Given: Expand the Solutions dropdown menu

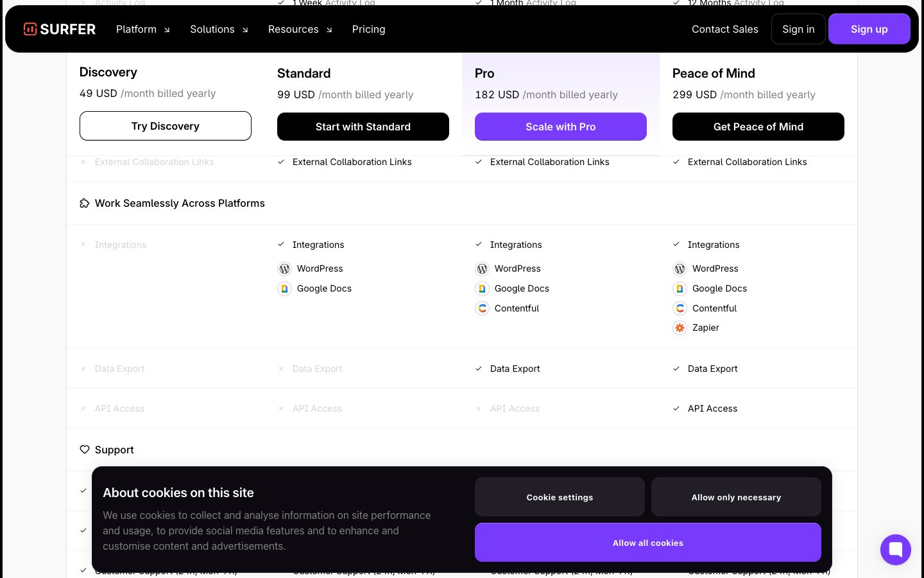Looking at the screenshot, I should (219, 30).
